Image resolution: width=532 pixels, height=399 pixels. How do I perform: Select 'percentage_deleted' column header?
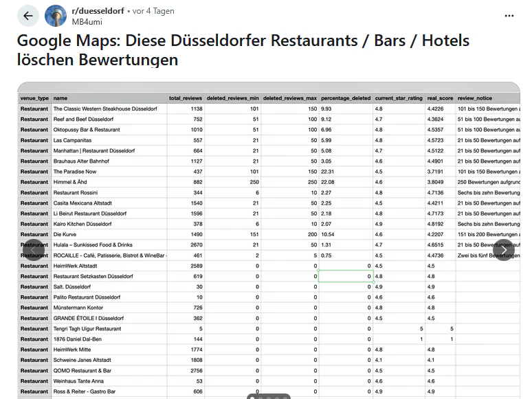tap(346, 98)
